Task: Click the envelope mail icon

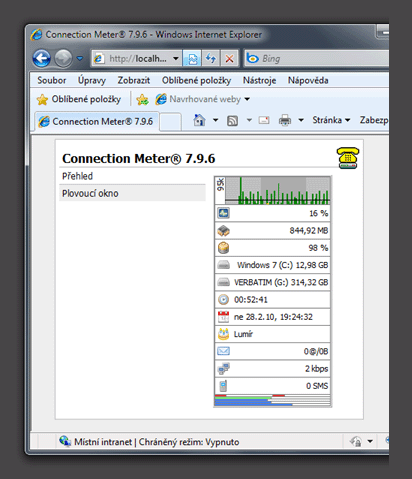Action: pos(223,351)
